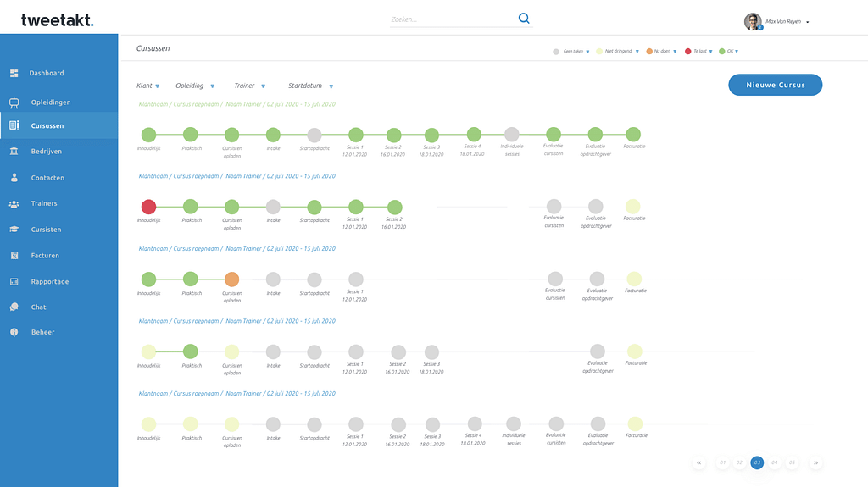Go to Facturen in the sidebar

45,256
